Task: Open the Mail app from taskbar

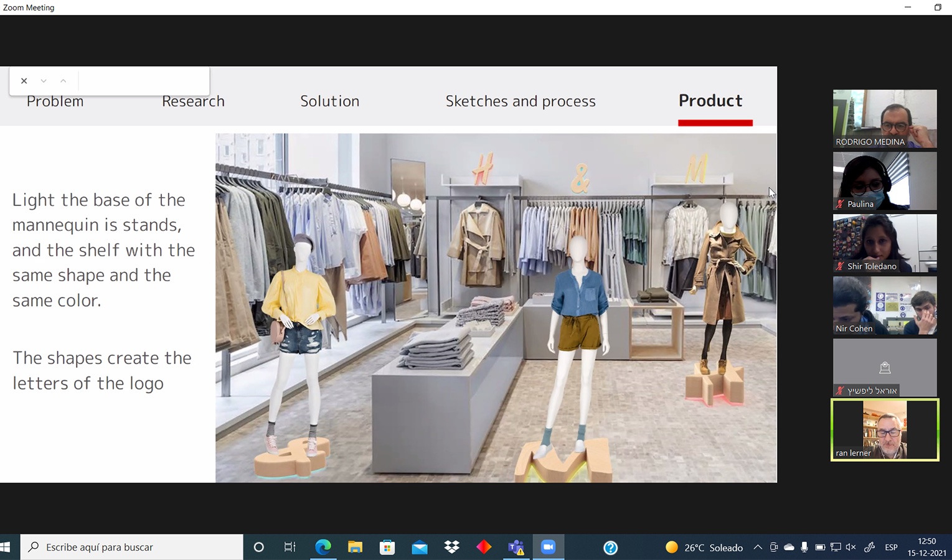Action: [x=419, y=547]
